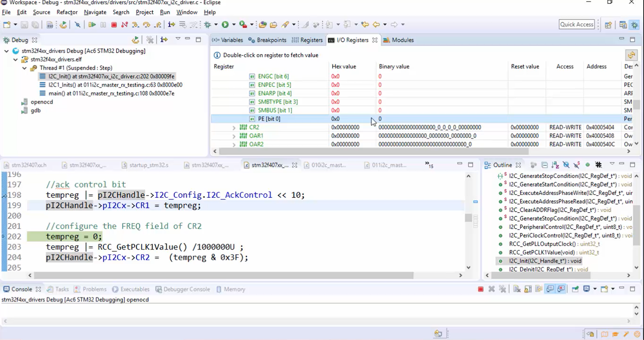Click the Resume debug toolbar icon

92,25
